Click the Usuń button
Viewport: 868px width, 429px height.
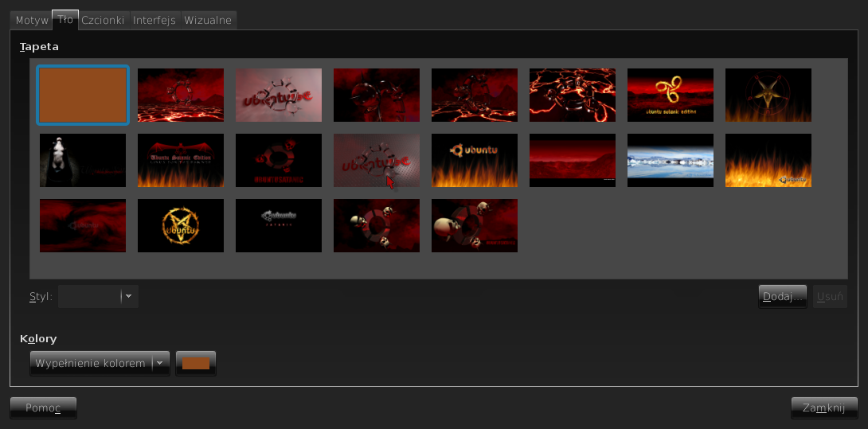(830, 297)
